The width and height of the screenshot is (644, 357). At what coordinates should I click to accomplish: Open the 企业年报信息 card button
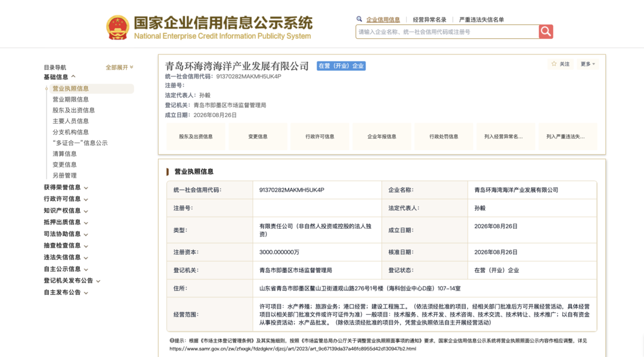(x=382, y=137)
